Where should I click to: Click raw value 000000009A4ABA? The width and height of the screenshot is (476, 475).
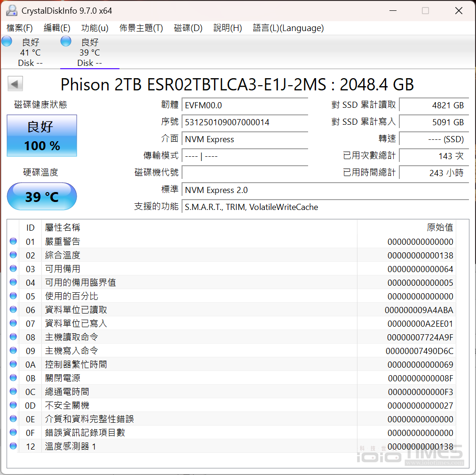point(419,310)
